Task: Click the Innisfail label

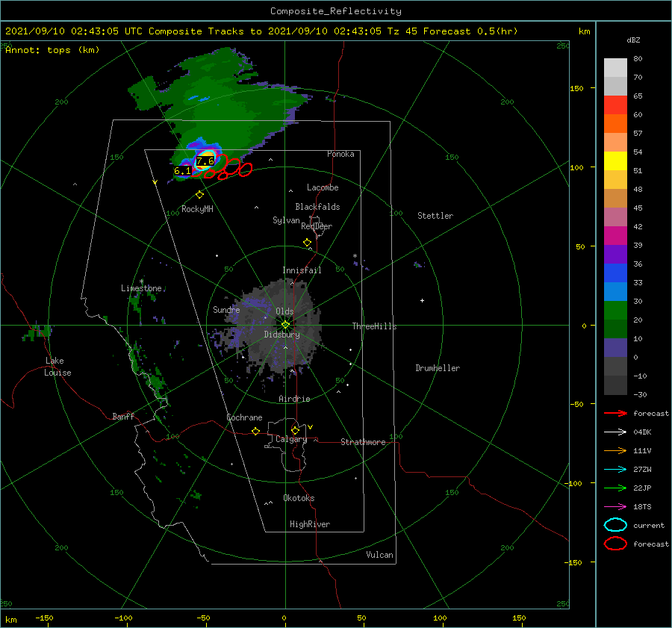Action: point(302,270)
